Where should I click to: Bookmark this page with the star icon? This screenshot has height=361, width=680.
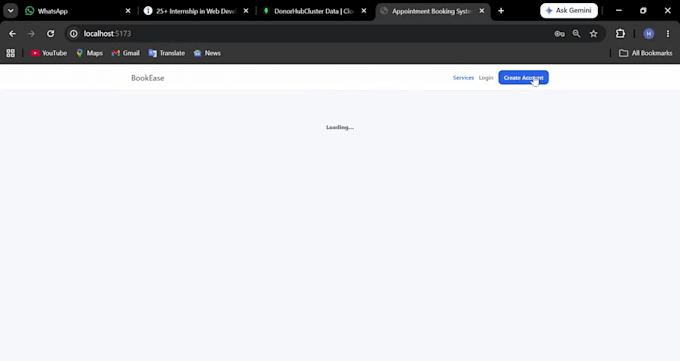click(x=594, y=33)
